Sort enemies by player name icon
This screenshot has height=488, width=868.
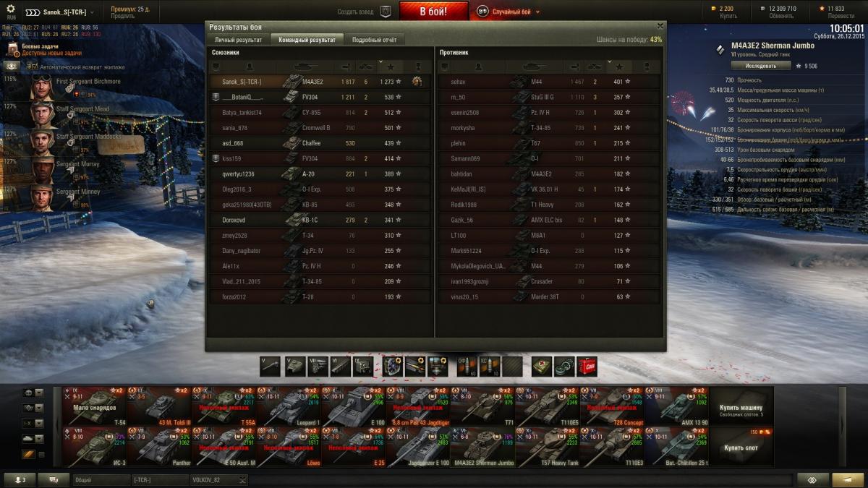pos(477,67)
